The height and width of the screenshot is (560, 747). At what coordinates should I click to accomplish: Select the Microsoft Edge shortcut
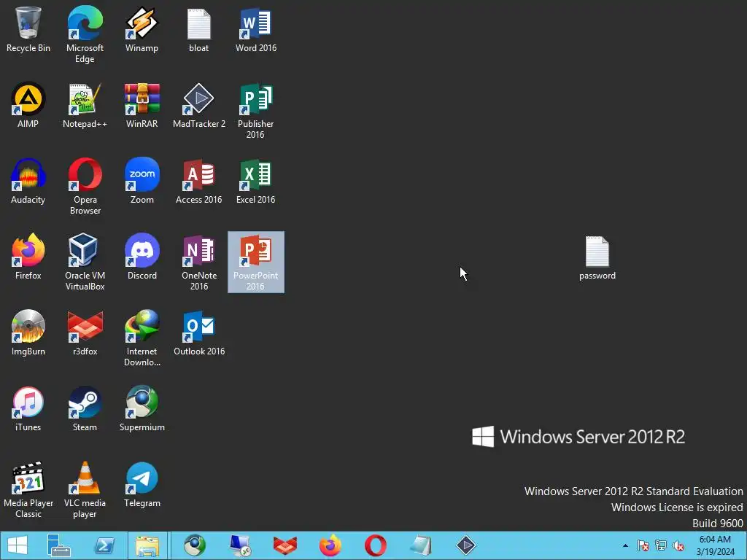tap(85, 34)
